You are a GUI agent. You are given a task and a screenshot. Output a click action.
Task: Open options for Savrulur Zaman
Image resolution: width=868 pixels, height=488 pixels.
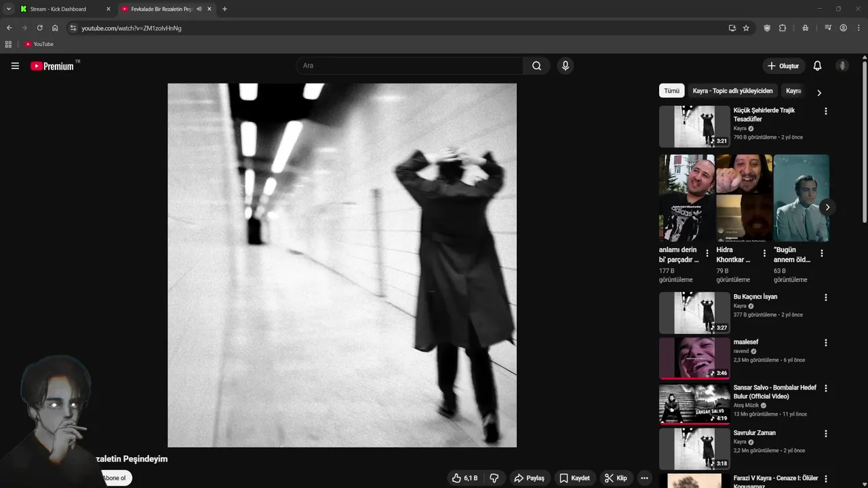(x=825, y=434)
